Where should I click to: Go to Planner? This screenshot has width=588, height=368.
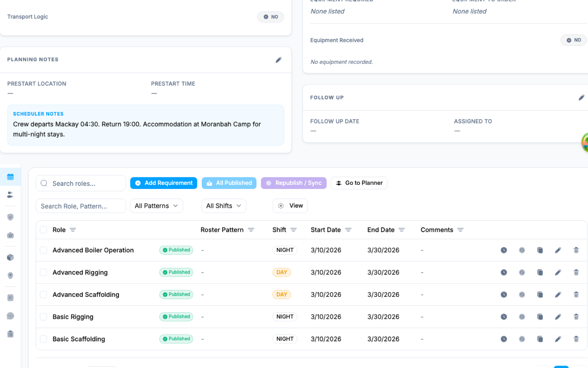[x=359, y=183]
